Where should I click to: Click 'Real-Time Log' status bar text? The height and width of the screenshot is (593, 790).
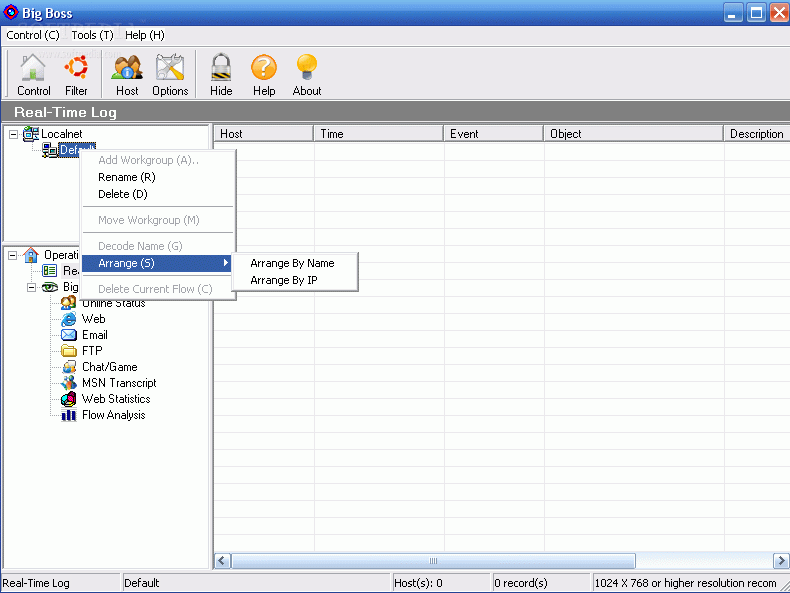[x=36, y=583]
